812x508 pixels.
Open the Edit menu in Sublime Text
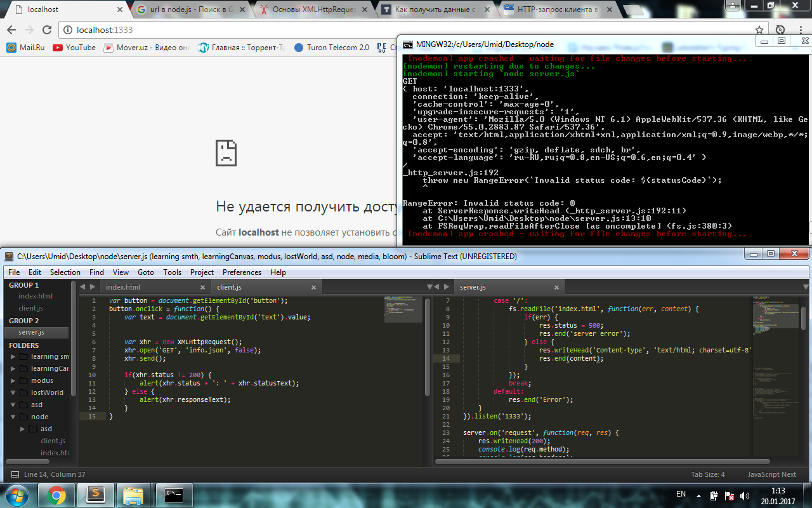[35, 272]
